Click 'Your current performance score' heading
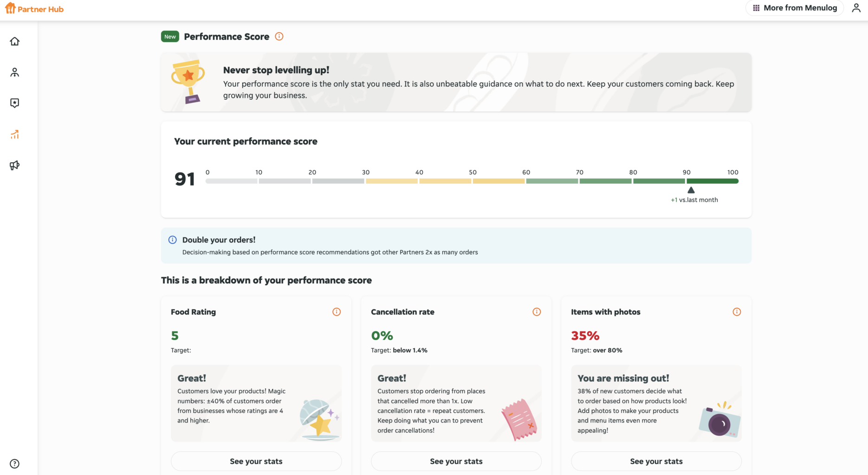 [246, 141]
